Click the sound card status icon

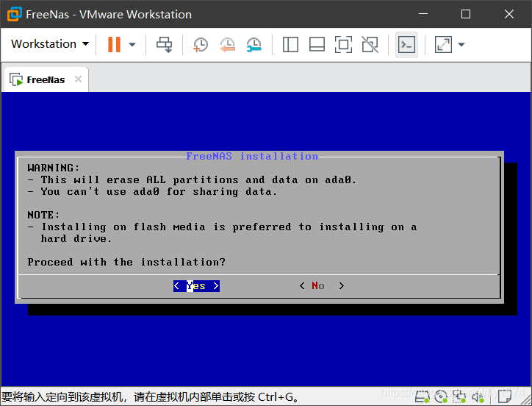[478, 396]
